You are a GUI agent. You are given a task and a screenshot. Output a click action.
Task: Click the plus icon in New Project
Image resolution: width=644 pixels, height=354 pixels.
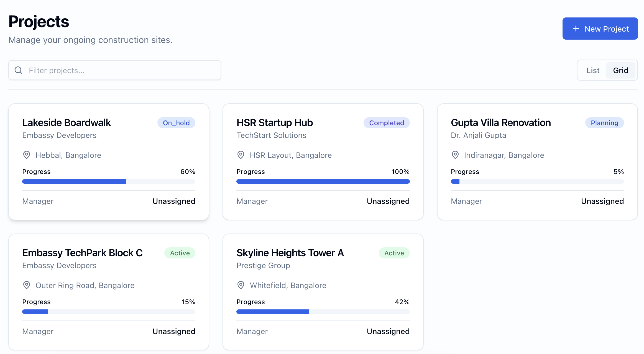576,29
